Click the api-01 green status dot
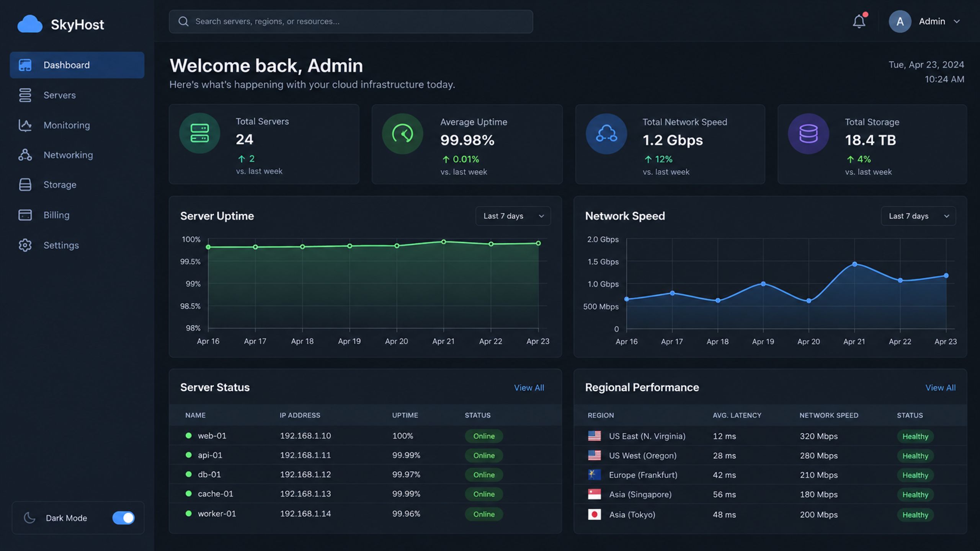 [x=188, y=455]
